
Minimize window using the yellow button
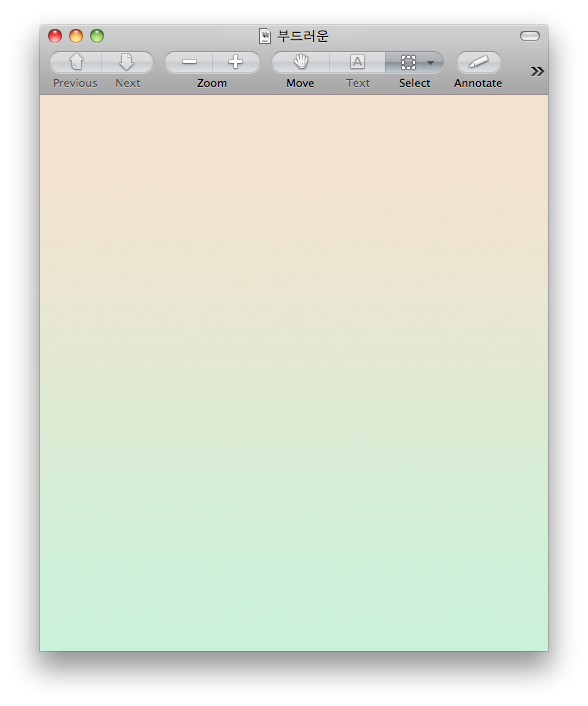coord(76,36)
